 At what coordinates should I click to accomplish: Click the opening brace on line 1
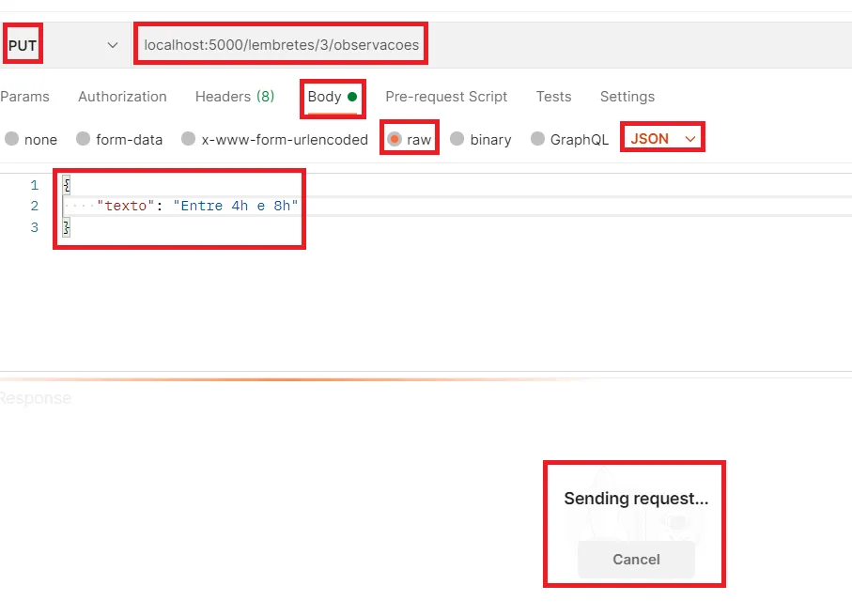(67, 185)
